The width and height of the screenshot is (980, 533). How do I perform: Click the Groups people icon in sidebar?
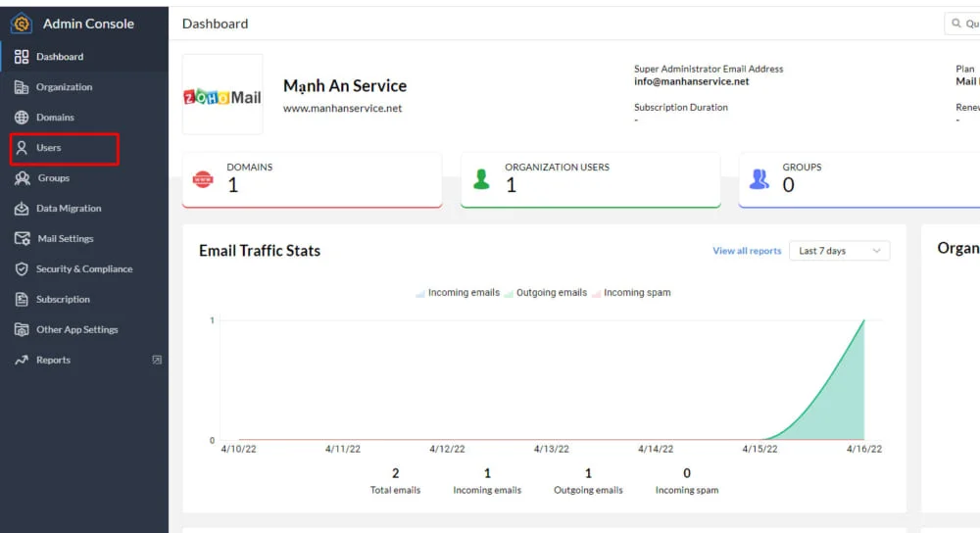(x=22, y=178)
